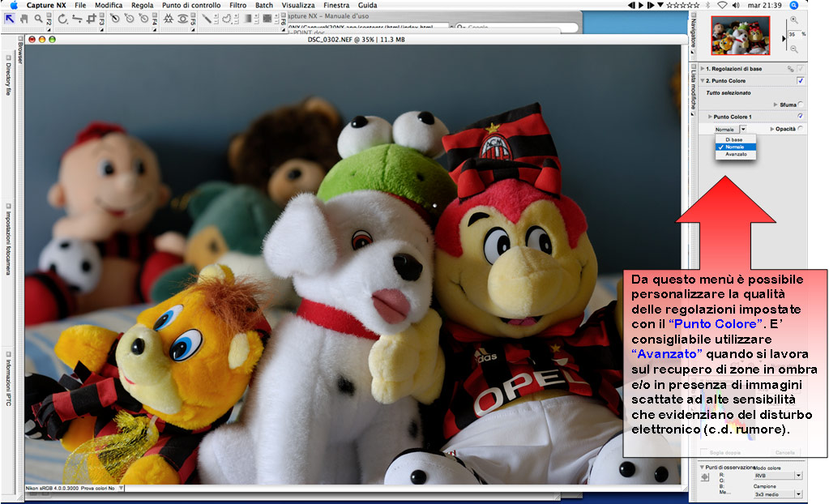Open the RVB color mode dropdown
This screenshot has width=829, height=504.
pos(798,476)
